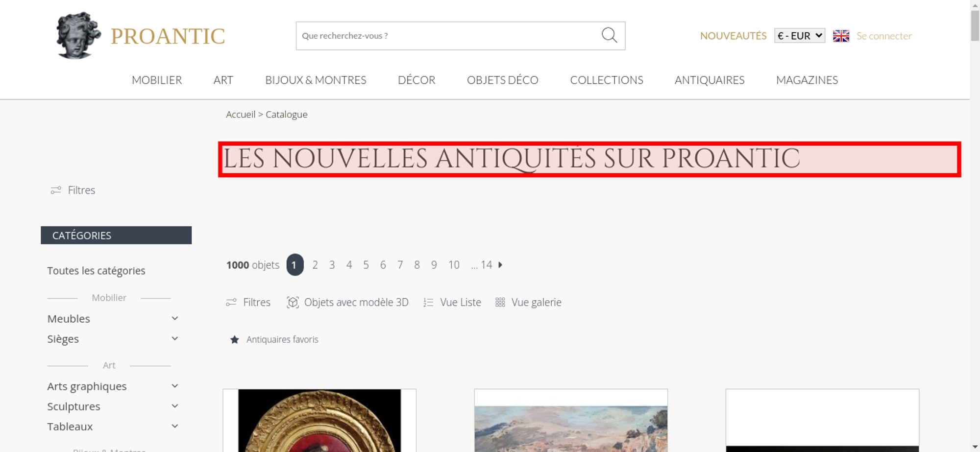Screen dimensions: 980x452
Task: Click the search magnifier icon
Action: point(609,35)
